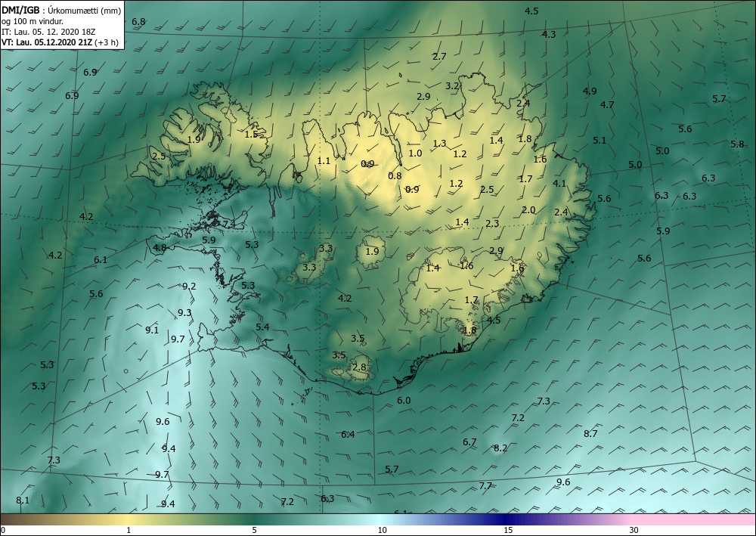Click the 1.3 value in north Iceland

(440, 143)
